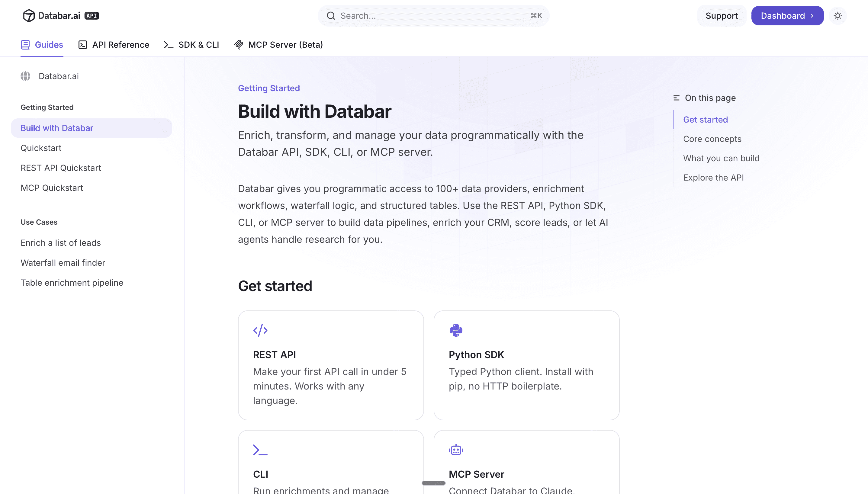Click the On this page list icon
The image size is (868, 494).
(676, 98)
